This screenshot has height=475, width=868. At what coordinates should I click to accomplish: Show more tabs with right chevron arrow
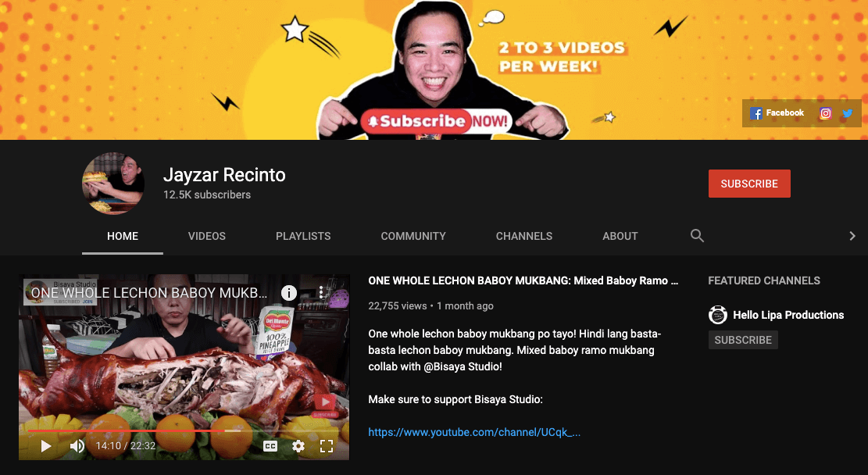(852, 236)
